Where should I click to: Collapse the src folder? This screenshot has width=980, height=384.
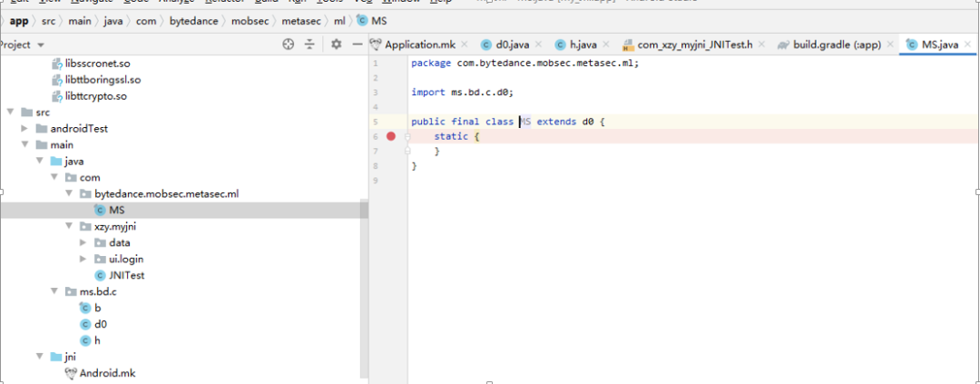pos(10,113)
